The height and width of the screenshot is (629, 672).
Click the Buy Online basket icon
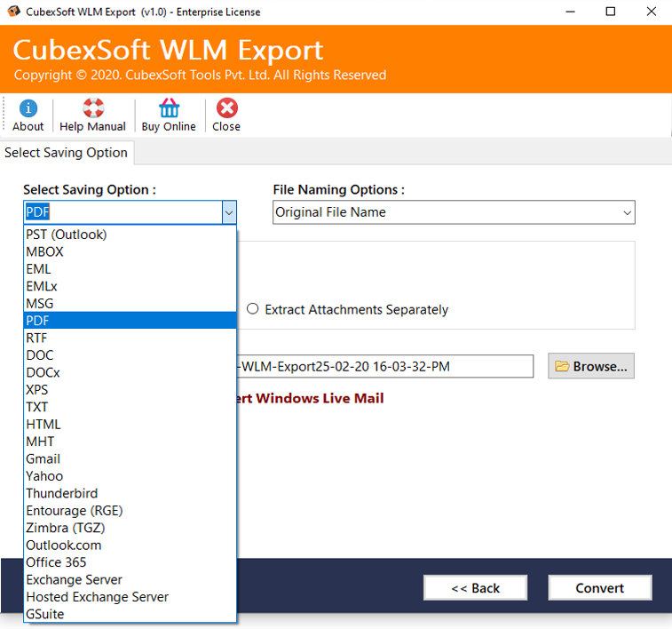pos(169,108)
